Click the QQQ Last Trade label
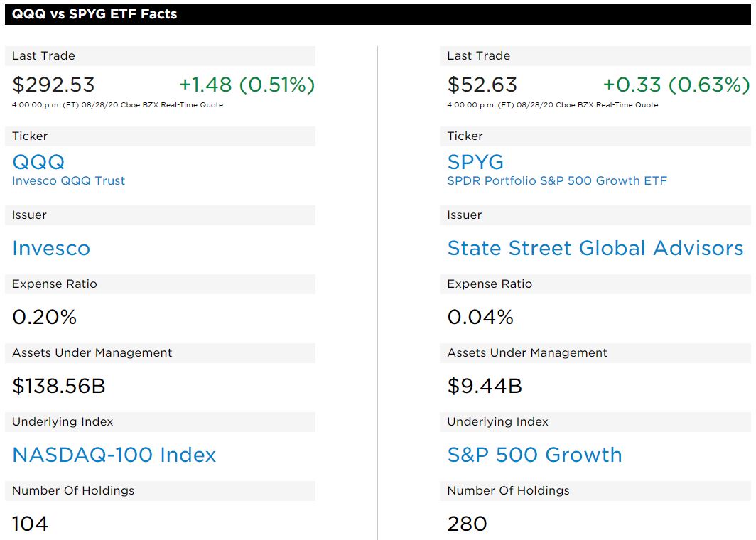Image resolution: width=756 pixels, height=540 pixels. (x=43, y=56)
